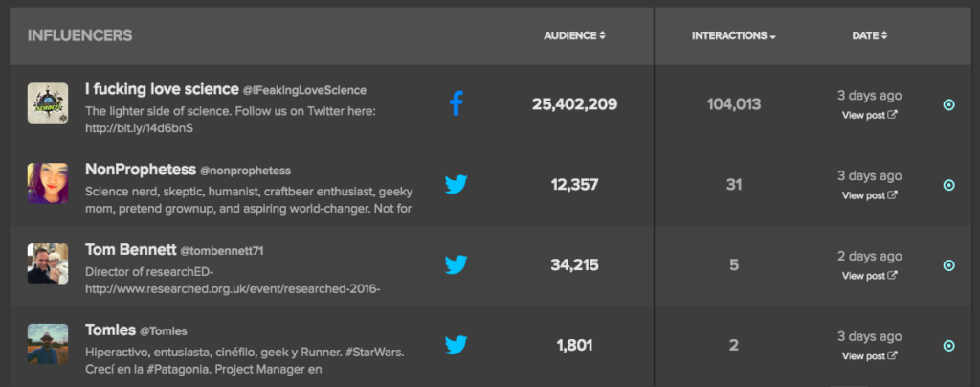Toggle the circle marker in NonProphetess row
The image size is (980, 387).
tap(948, 185)
